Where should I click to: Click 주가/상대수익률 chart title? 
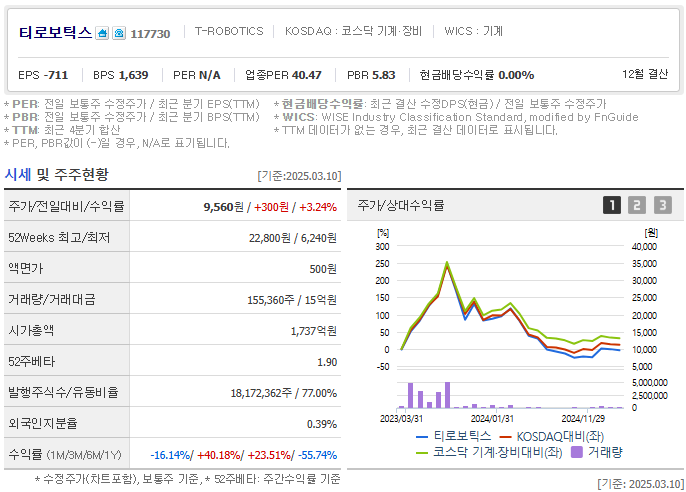(400, 205)
